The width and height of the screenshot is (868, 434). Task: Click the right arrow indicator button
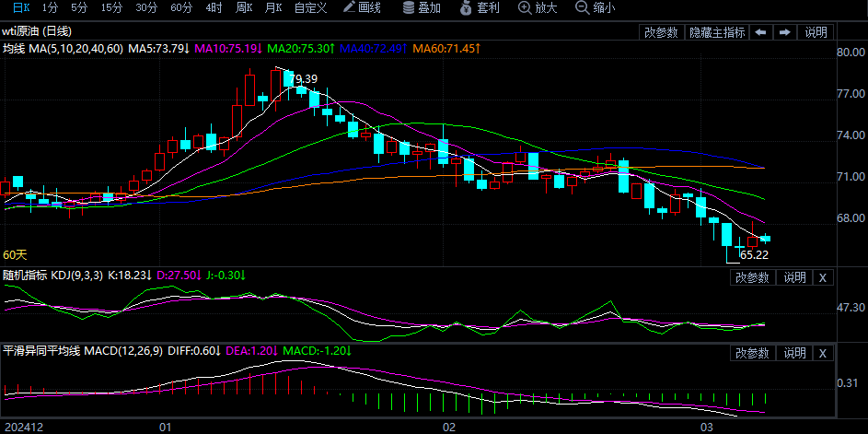click(785, 32)
